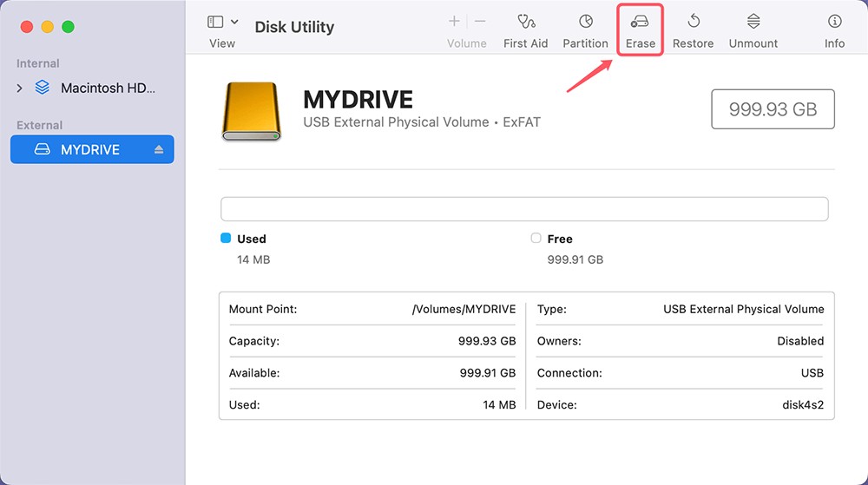Select MYDRIVE in the sidebar

point(90,150)
